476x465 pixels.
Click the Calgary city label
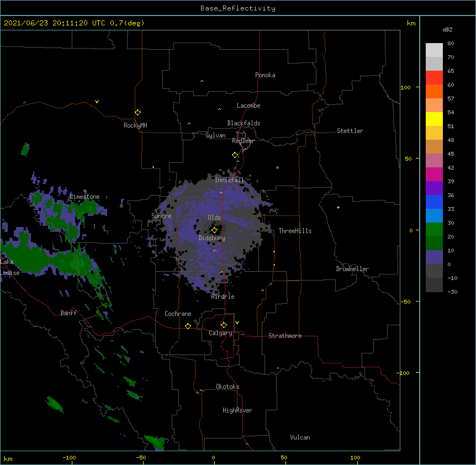click(x=221, y=333)
